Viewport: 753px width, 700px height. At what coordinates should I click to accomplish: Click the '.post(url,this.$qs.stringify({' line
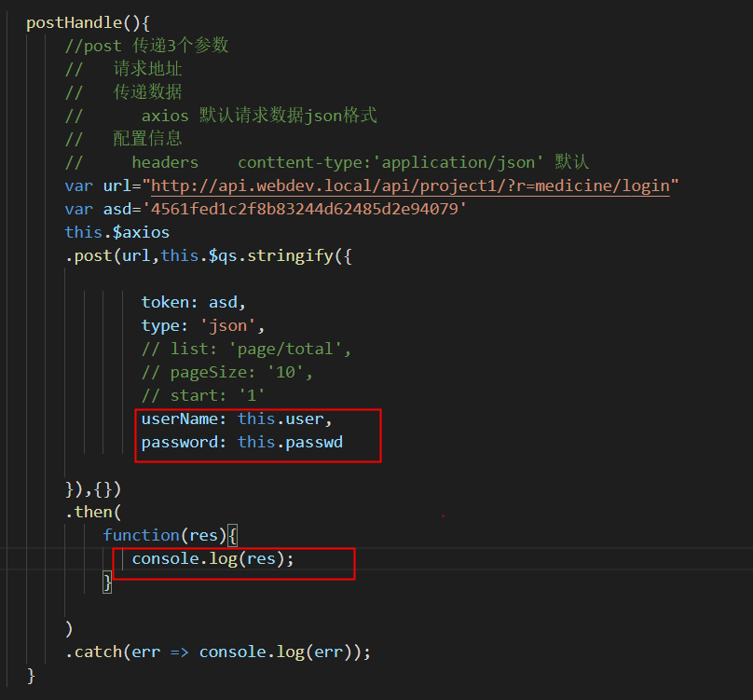[209, 256]
